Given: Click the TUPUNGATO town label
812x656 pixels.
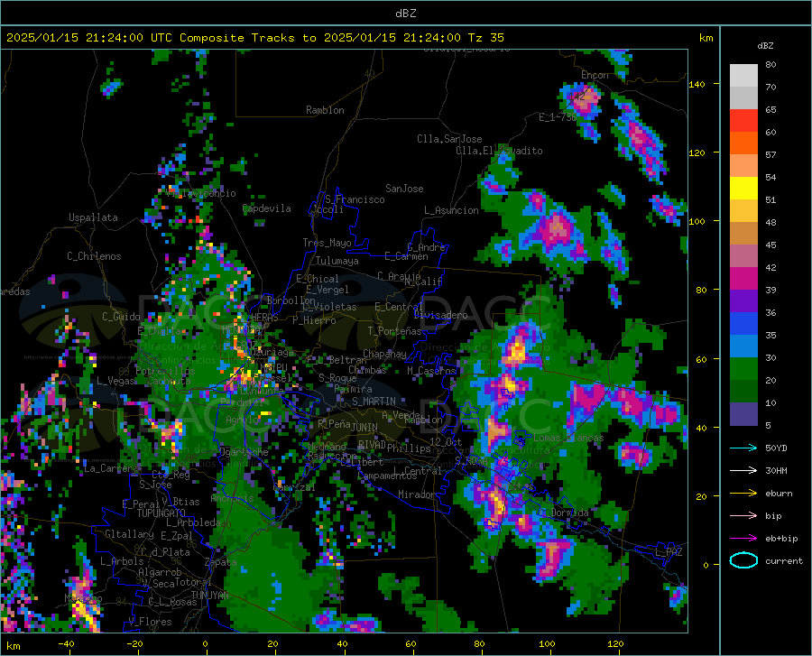Looking at the screenshot, I should [161, 513].
